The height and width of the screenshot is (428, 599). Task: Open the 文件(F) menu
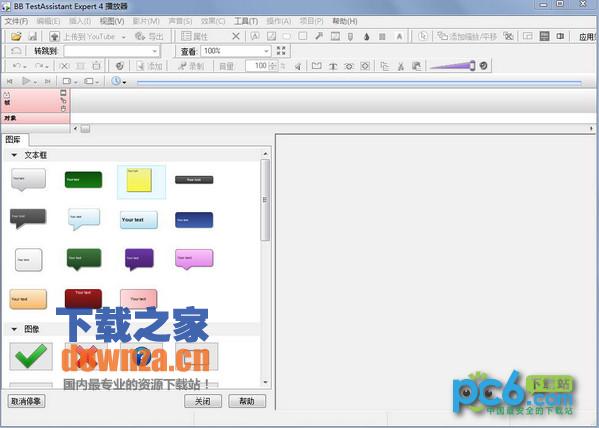16,21
